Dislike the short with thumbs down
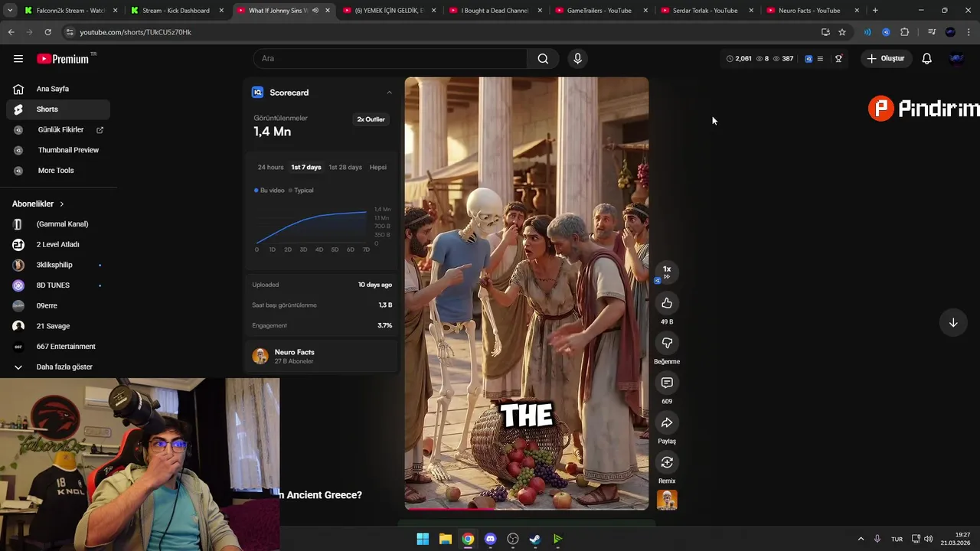Image resolution: width=980 pixels, height=551 pixels. tap(667, 343)
